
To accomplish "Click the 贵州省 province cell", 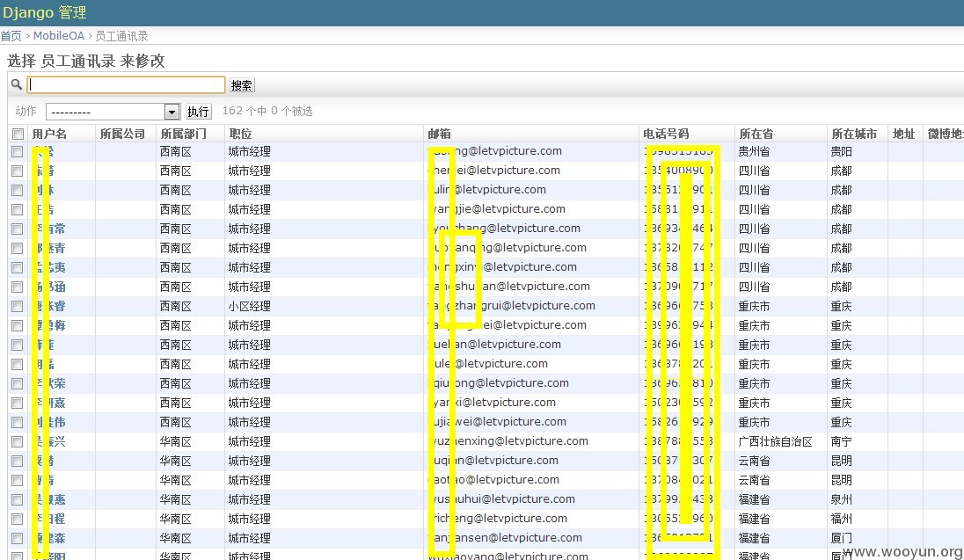I will 754,152.
